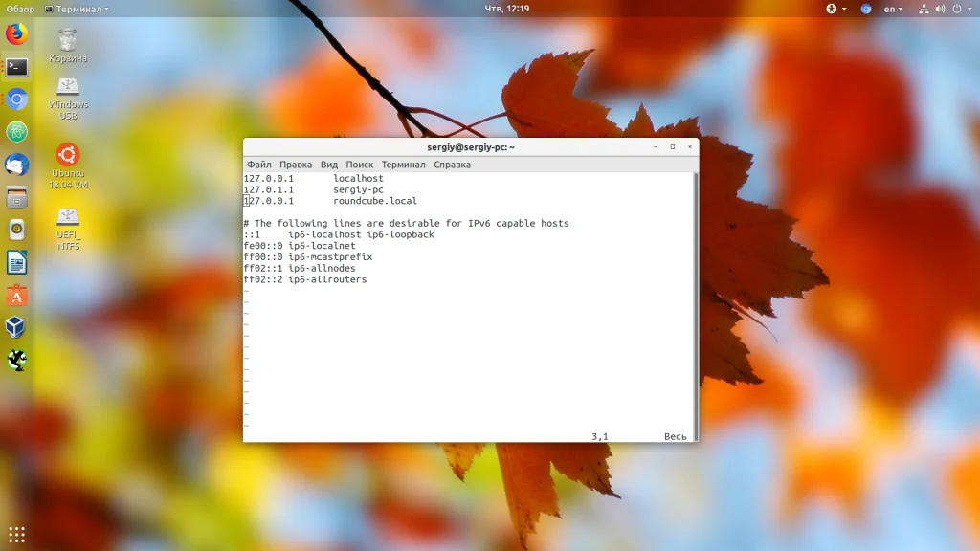This screenshot has width=980, height=551.
Task: Open Thunderbird mail from the dock
Action: (x=17, y=165)
